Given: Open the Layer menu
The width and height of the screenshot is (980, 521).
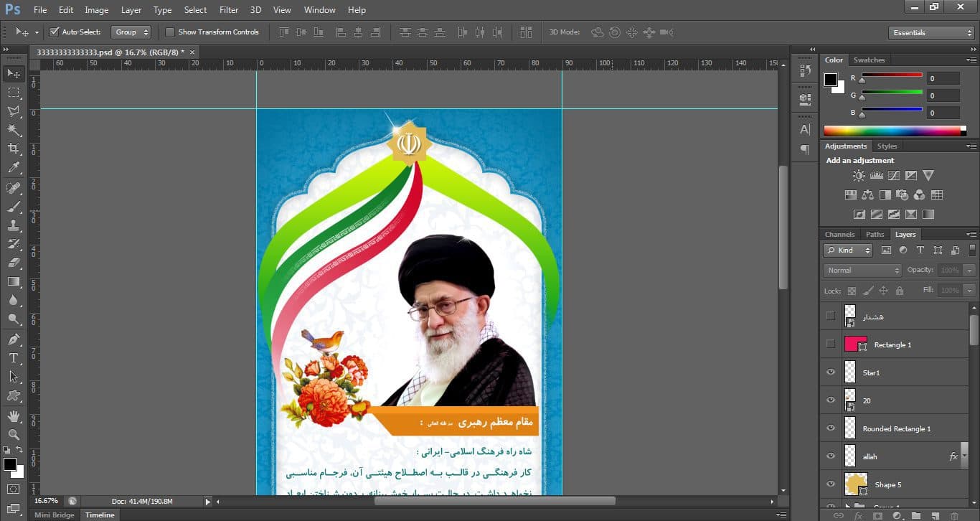Looking at the screenshot, I should point(131,10).
